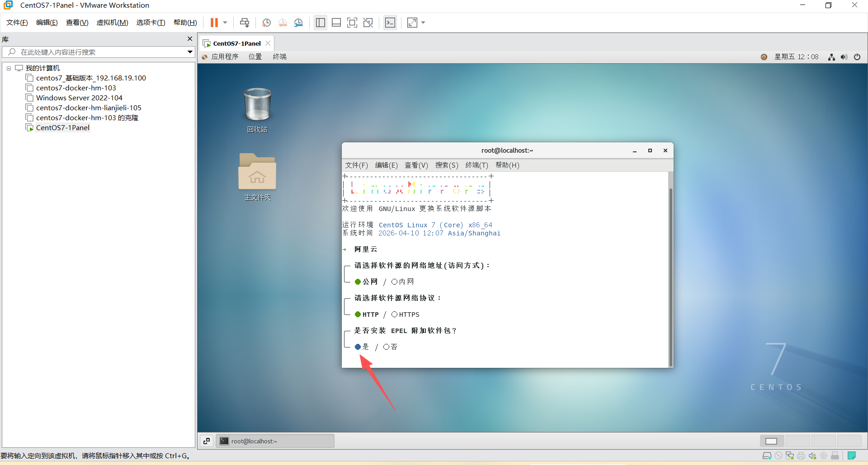The height and width of the screenshot is (465, 868).
Task: Open the 查看(V) menu in VMware
Action: [x=77, y=23]
